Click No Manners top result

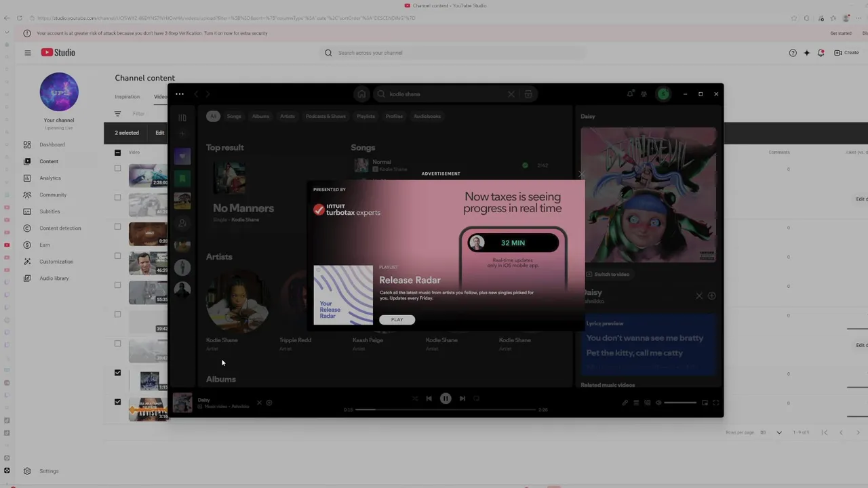click(243, 209)
